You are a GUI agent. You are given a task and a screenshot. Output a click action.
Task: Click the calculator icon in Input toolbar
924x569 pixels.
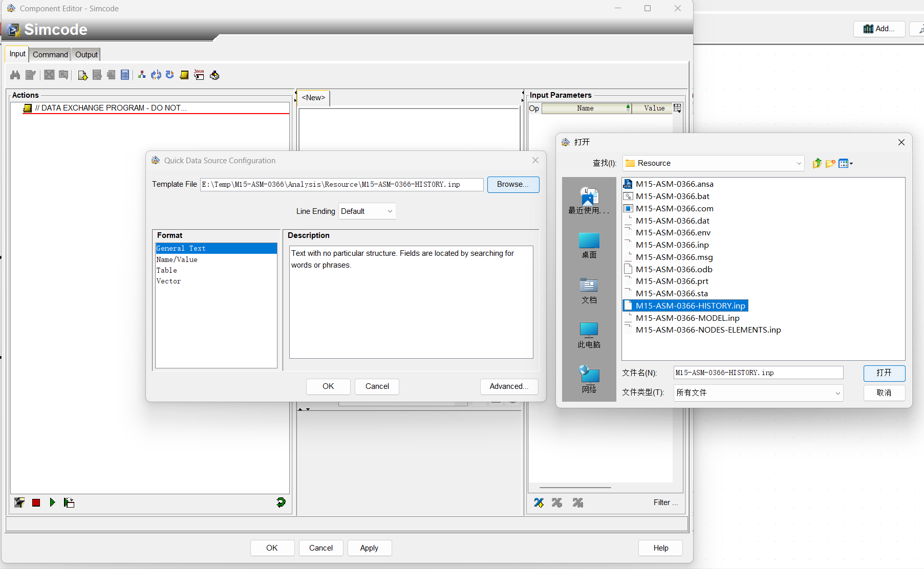(125, 75)
